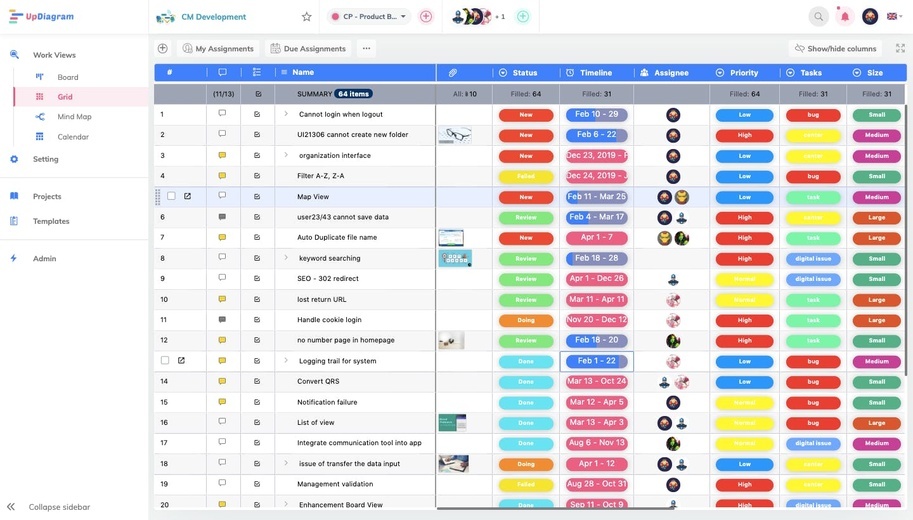
Task: Toggle checklist for UI21306 cannot create folder
Action: pos(257,135)
